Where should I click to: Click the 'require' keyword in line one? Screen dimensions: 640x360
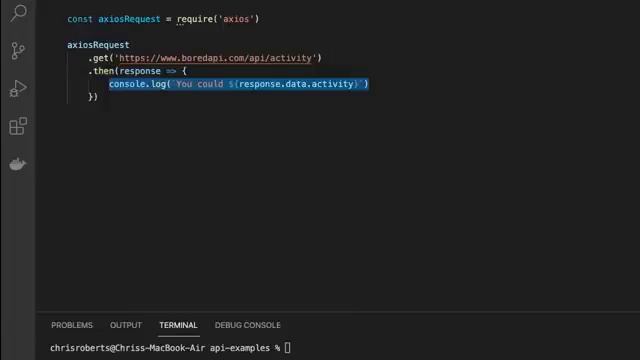[x=195, y=19]
